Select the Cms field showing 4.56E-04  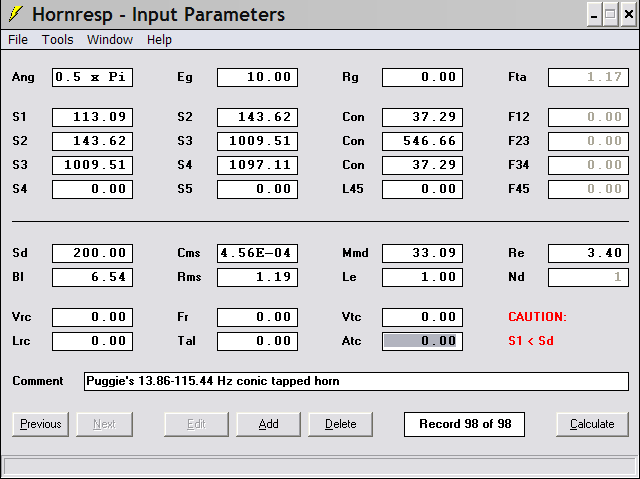tap(258, 253)
